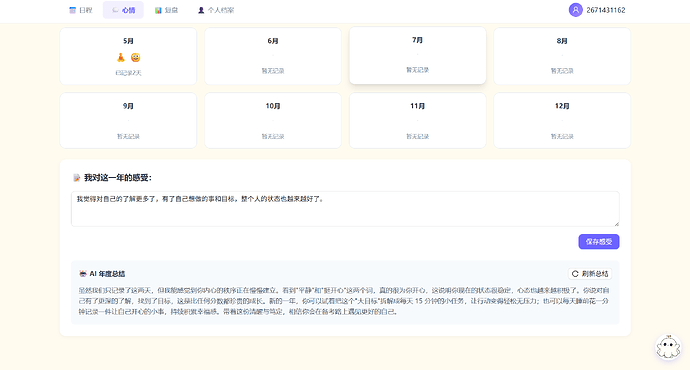Image resolution: width=690 pixels, height=370 pixels.
Task: Open the 5月 month card
Action: (128, 56)
